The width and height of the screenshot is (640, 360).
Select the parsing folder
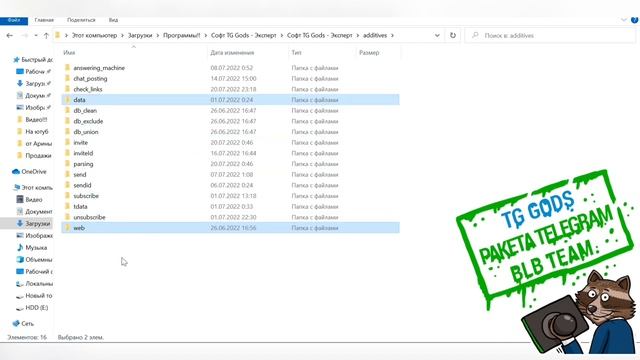(x=83, y=164)
